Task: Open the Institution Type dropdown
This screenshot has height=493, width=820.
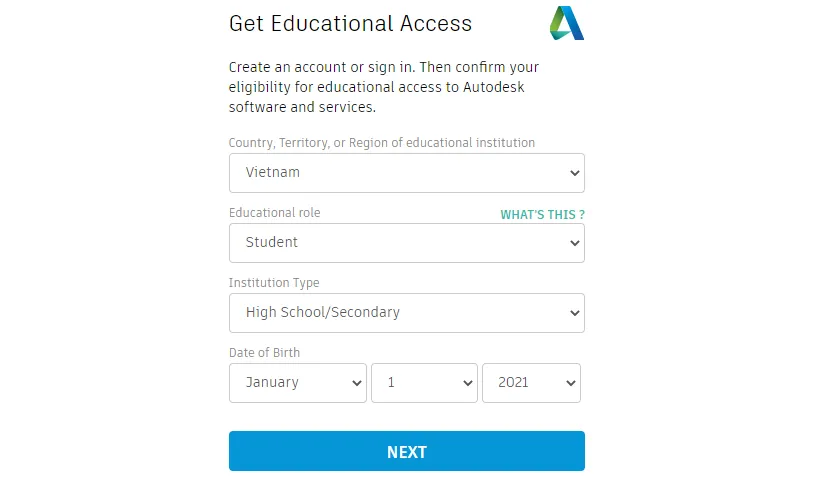Action: pyautogui.click(x=406, y=313)
